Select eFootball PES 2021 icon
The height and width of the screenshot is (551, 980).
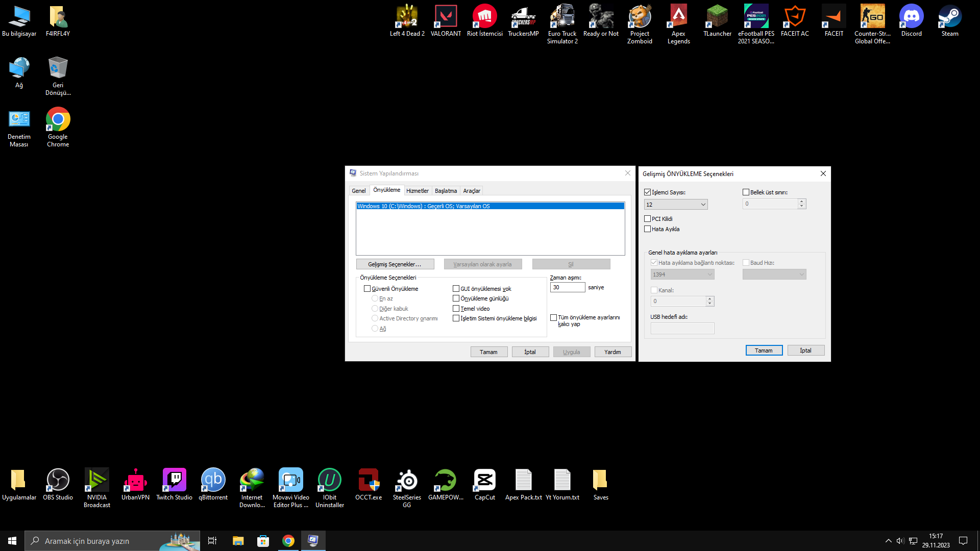tap(756, 24)
